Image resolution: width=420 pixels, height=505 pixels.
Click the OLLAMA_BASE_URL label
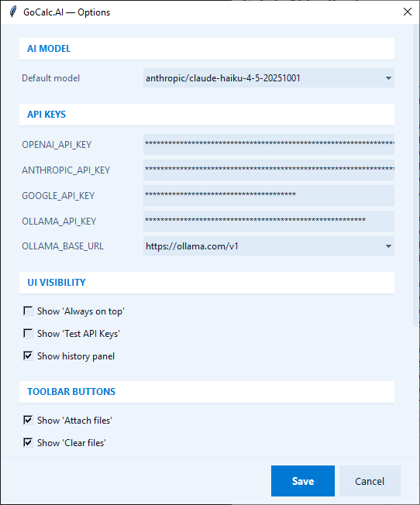tap(63, 246)
